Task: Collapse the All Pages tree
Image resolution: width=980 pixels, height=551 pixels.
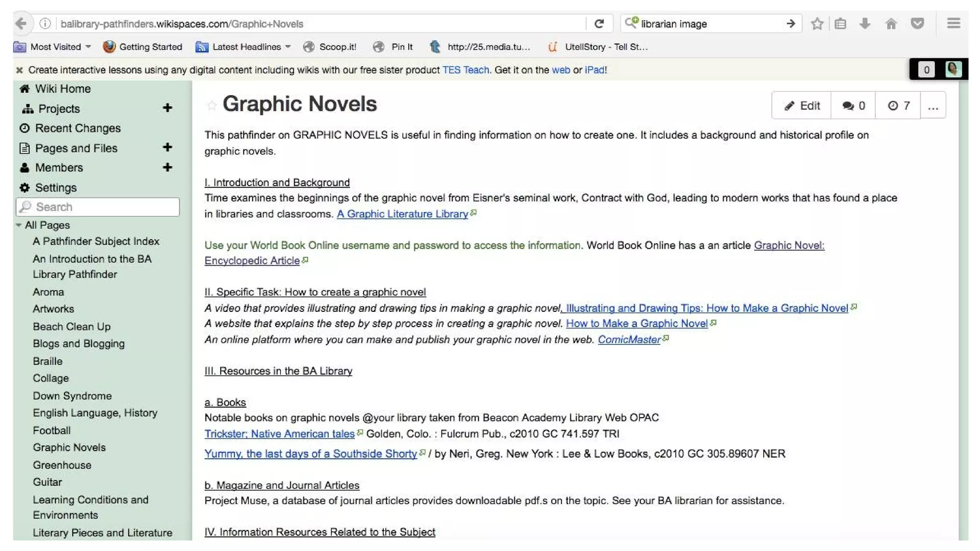Action: [19, 225]
